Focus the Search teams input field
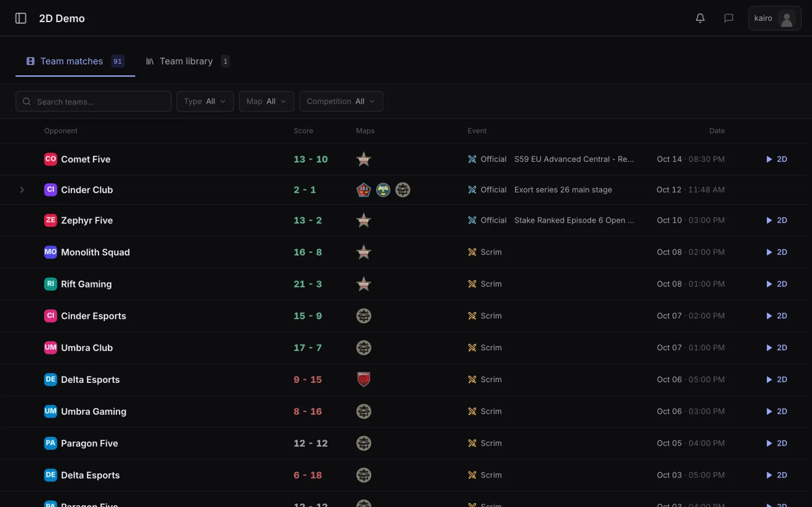The width and height of the screenshot is (812, 507). (93, 102)
